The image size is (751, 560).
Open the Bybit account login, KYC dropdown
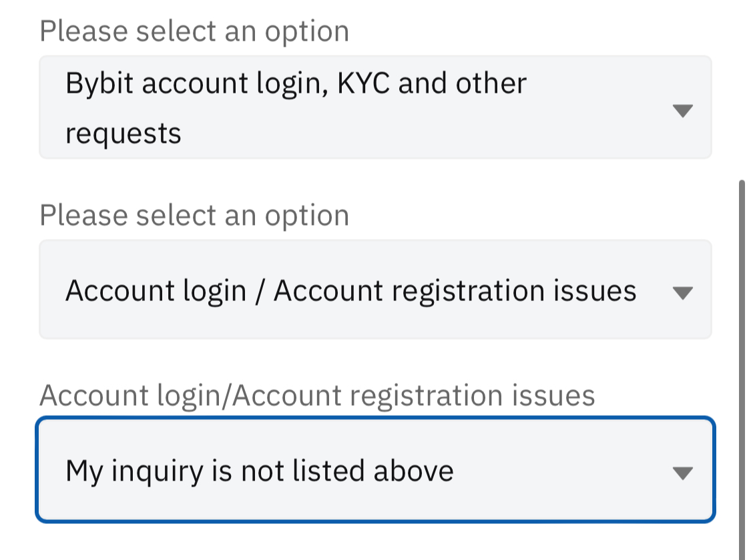tap(374, 107)
